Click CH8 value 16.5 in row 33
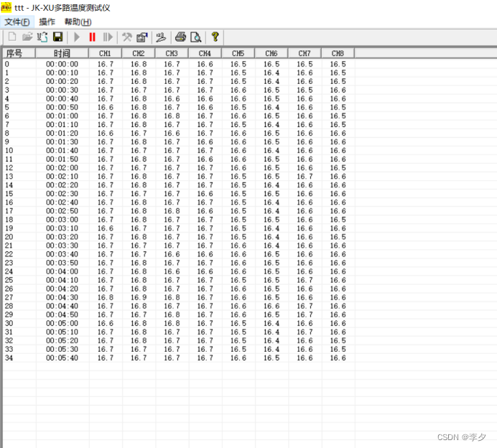 [x=338, y=349]
